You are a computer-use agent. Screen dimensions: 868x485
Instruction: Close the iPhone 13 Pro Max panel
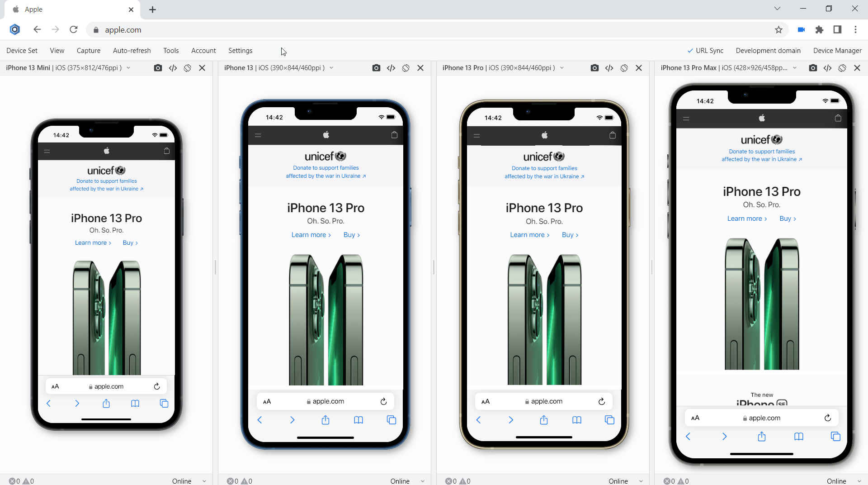(x=857, y=68)
